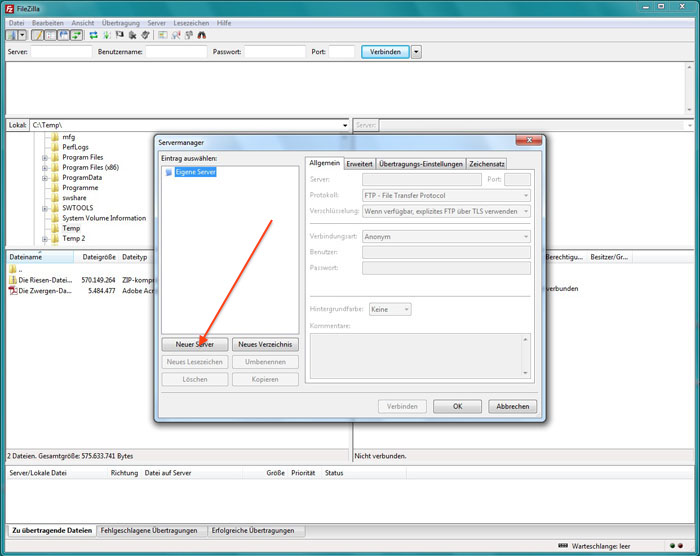Toggle directory comparison icon
The width and height of the screenshot is (700, 556).
(x=176, y=35)
